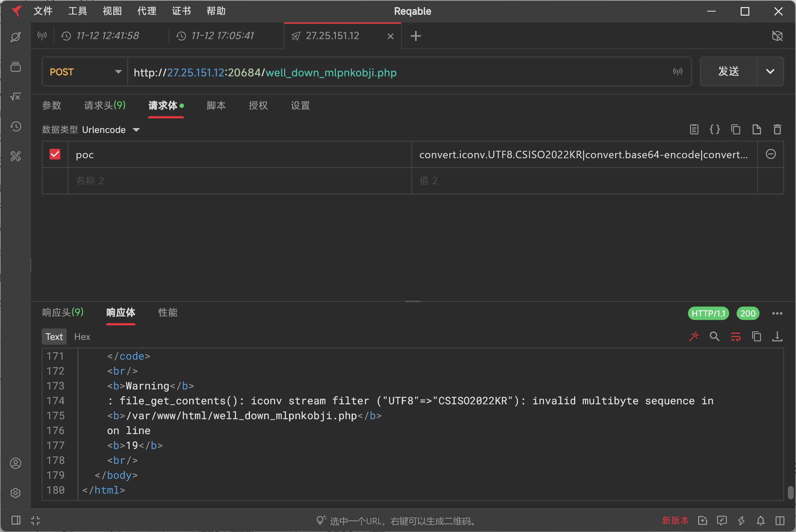Uncheck the poc parameter checkbox
This screenshot has height=532, width=796.
coord(55,154)
